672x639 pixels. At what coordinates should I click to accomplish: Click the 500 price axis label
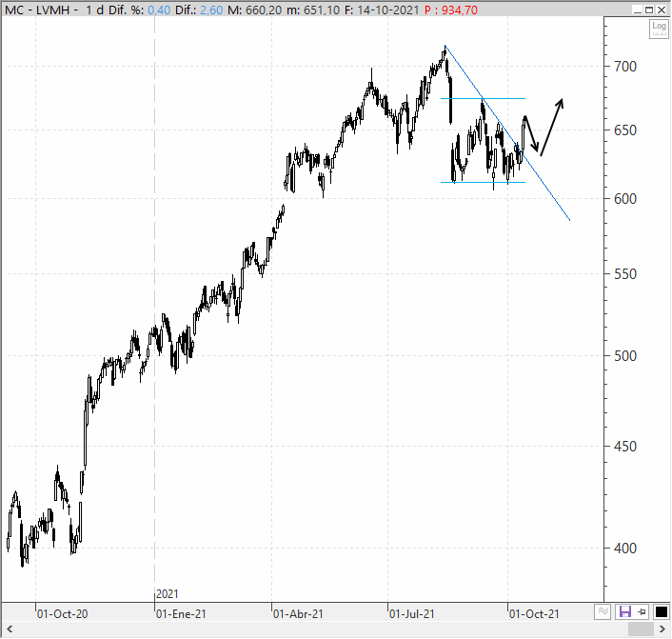coord(625,355)
